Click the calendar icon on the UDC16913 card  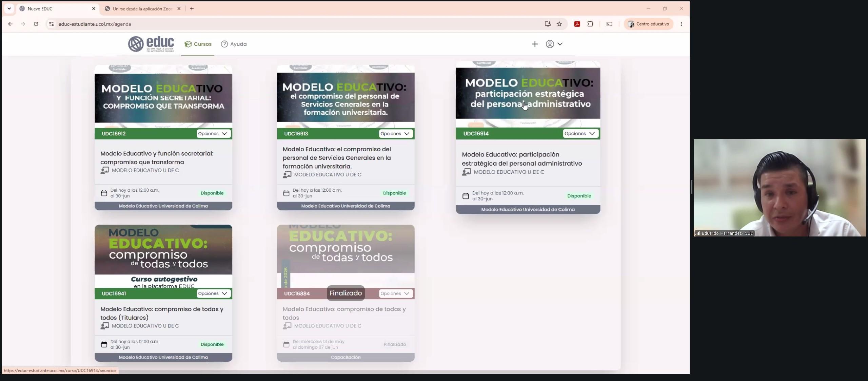pos(287,193)
